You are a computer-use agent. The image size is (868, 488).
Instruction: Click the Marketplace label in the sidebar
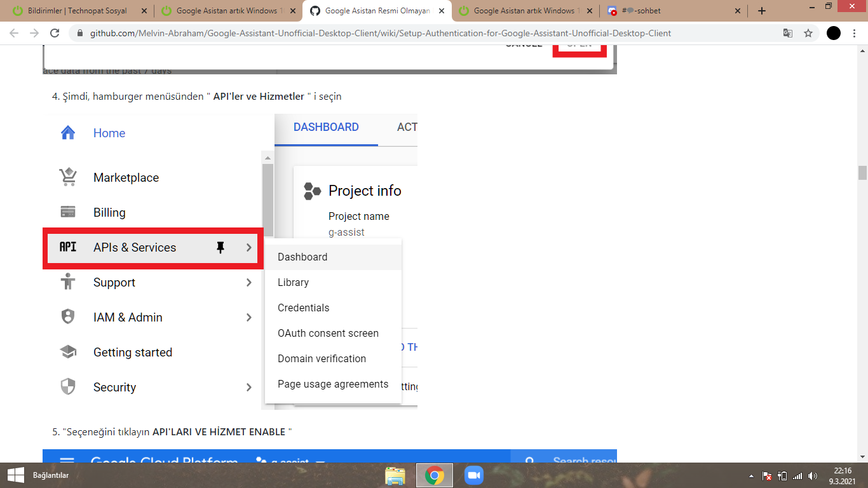pyautogui.click(x=126, y=177)
